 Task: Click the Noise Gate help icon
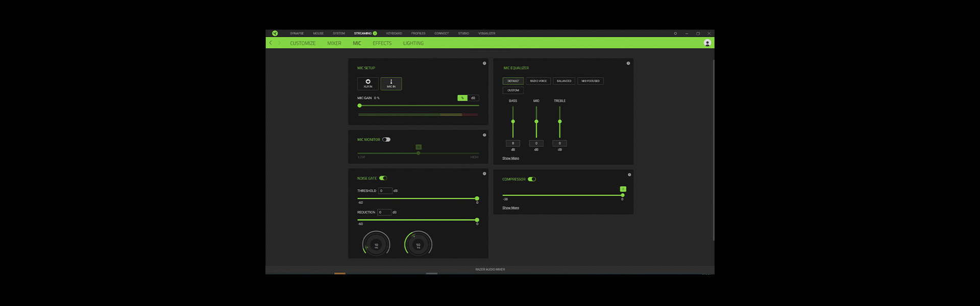point(484,174)
